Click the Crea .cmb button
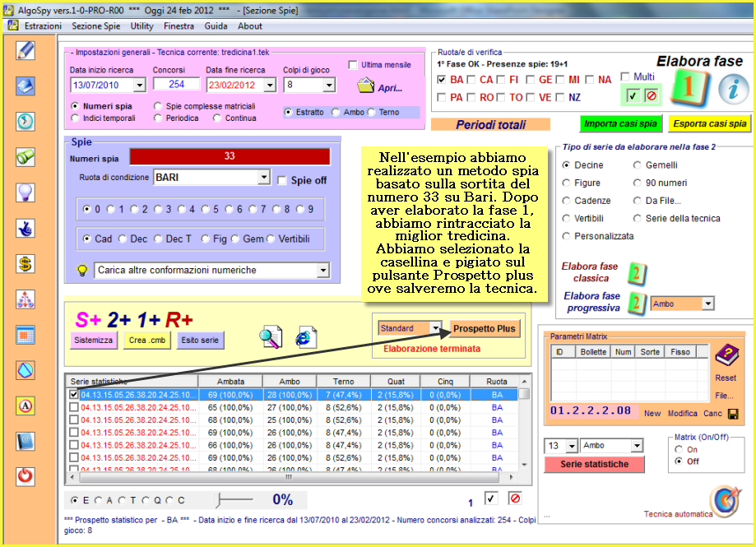The width and height of the screenshot is (756, 547). (147, 341)
